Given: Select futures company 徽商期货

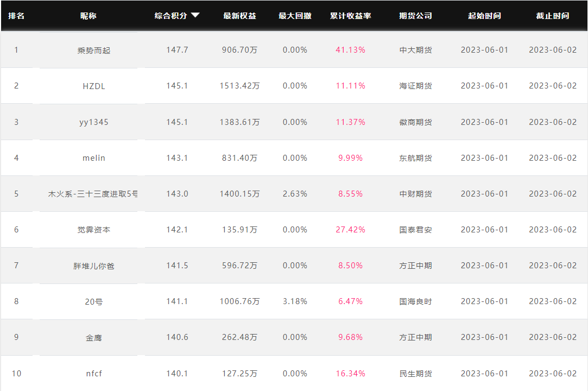Looking at the screenshot, I should (415, 122).
